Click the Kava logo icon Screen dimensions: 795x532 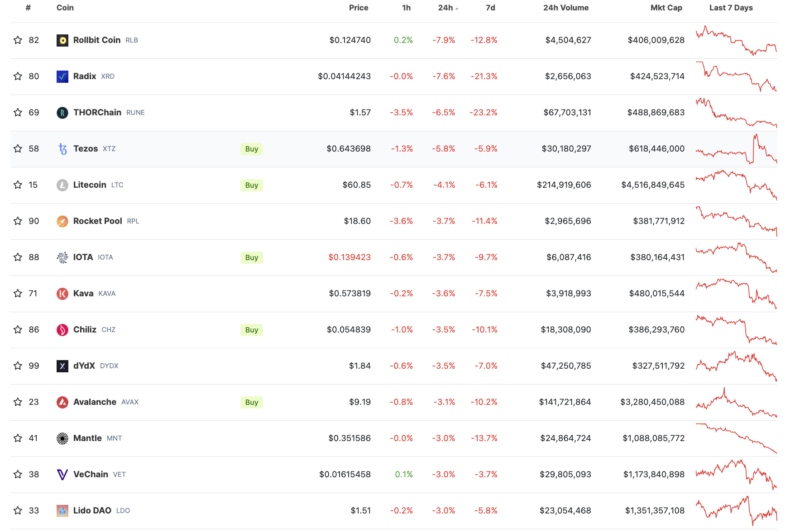[x=62, y=294]
